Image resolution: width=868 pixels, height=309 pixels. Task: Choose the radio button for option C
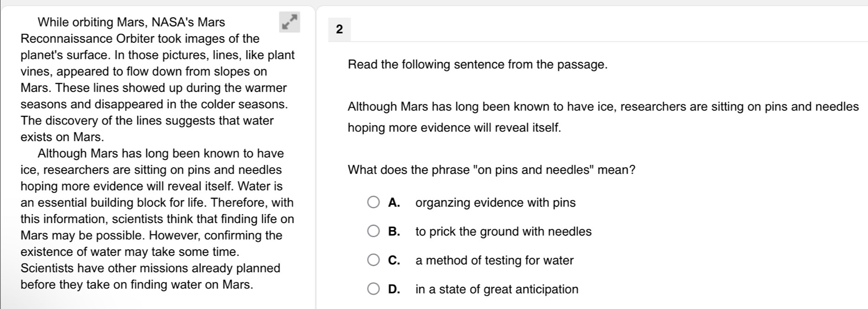(x=373, y=260)
